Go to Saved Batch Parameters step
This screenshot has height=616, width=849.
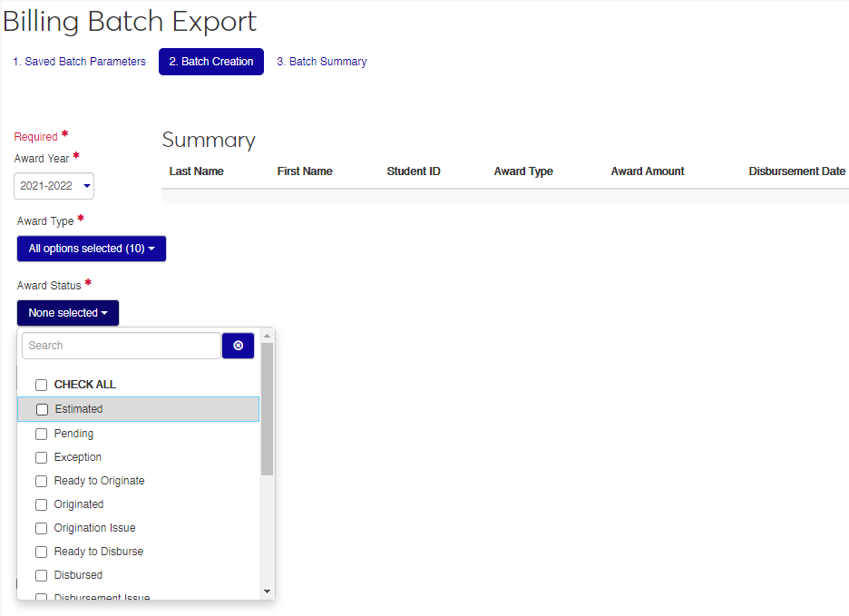click(79, 62)
